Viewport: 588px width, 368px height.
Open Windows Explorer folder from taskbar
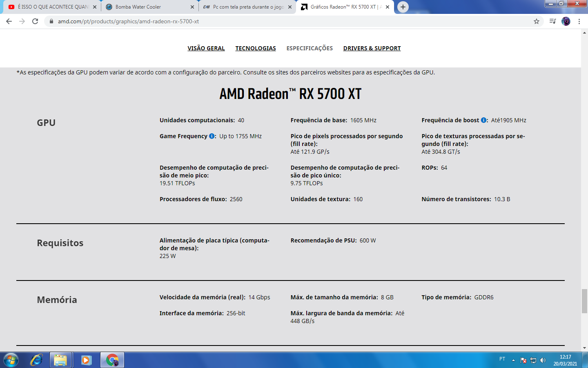pos(60,360)
